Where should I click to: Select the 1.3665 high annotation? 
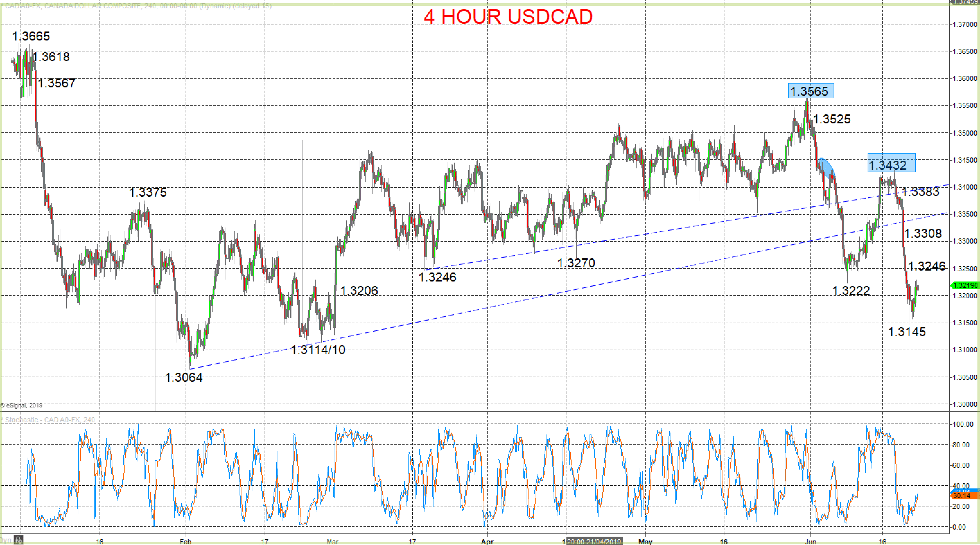coord(31,36)
